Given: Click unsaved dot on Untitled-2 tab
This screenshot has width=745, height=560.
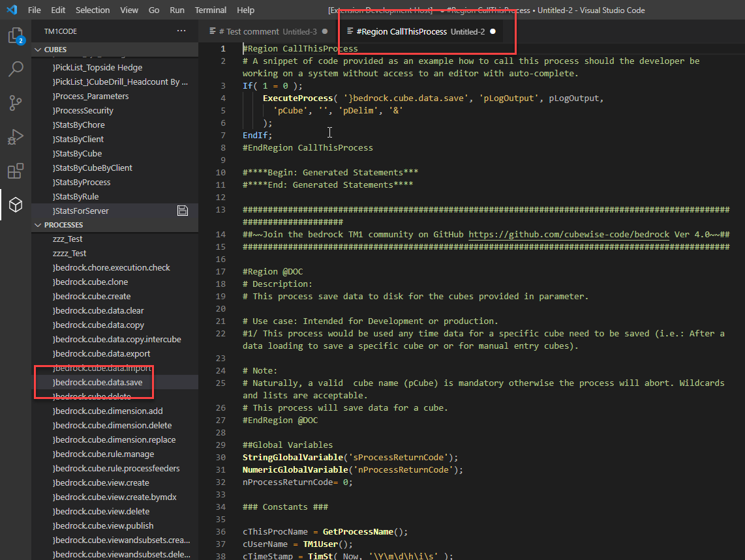Looking at the screenshot, I should pos(493,31).
